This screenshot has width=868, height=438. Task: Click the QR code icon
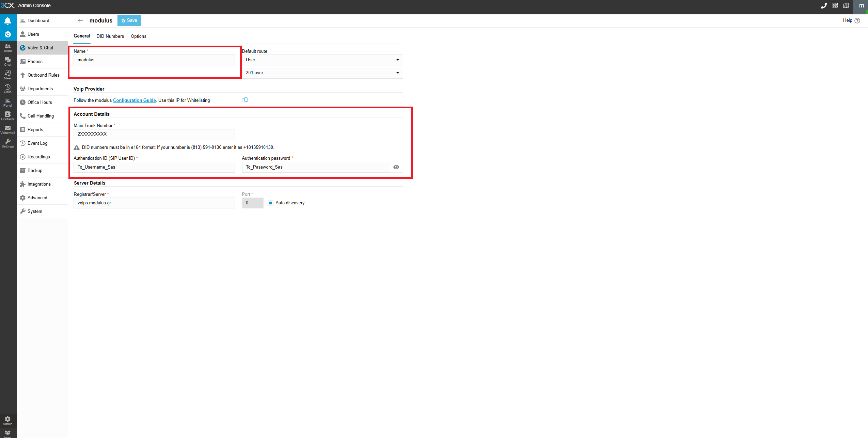835,5
